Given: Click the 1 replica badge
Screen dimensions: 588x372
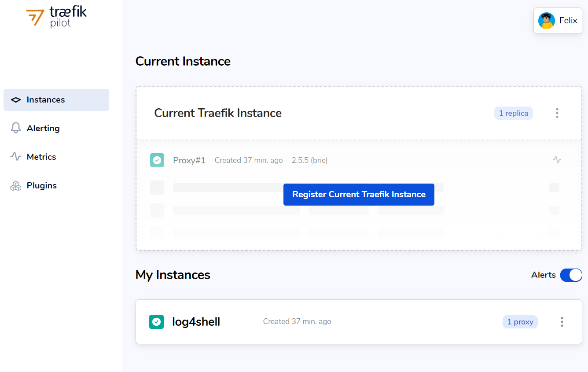Looking at the screenshot, I should (514, 113).
